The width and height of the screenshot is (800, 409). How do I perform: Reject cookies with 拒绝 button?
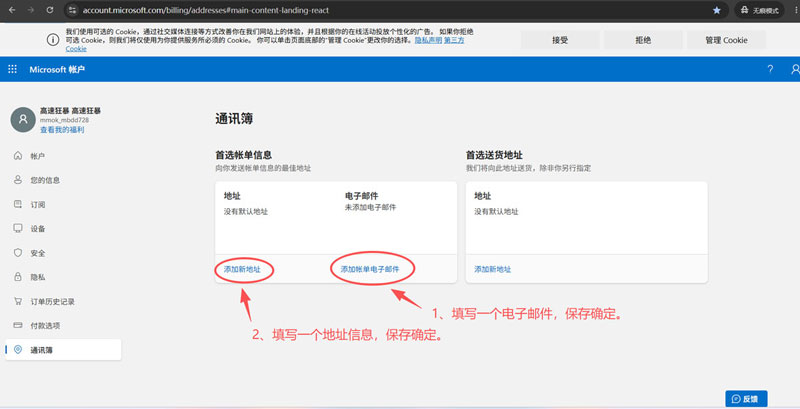click(643, 40)
